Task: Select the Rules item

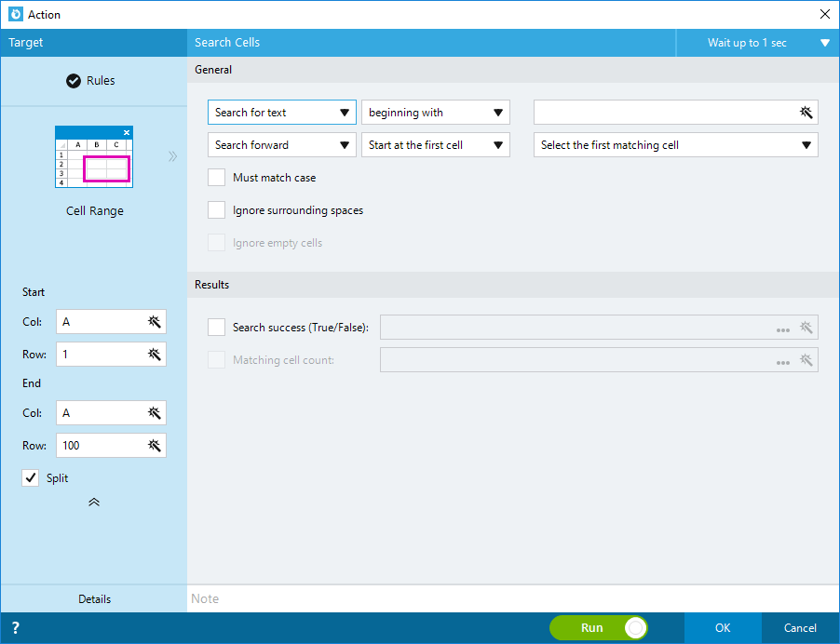Action: (x=90, y=81)
